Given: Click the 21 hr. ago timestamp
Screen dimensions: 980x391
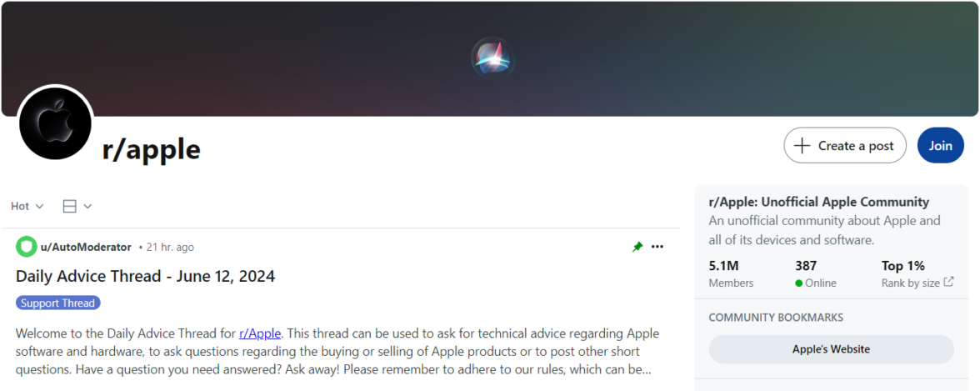Looking at the screenshot, I should point(170,247).
